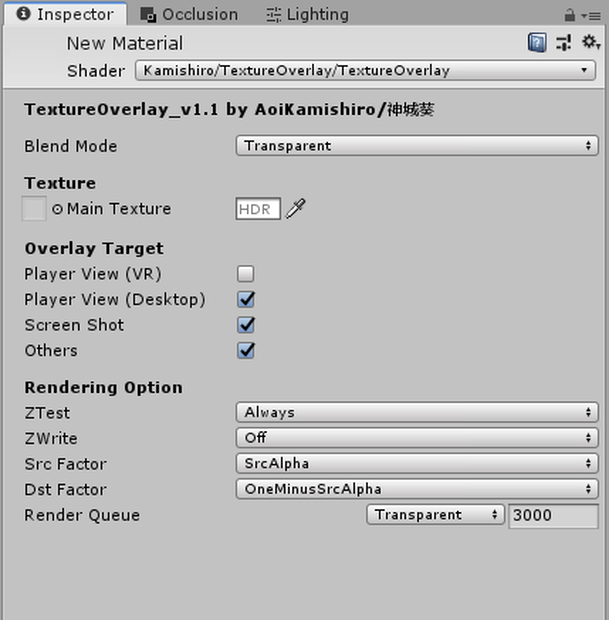Open the Shader dropdown
609x620 pixels.
(x=365, y=70)
